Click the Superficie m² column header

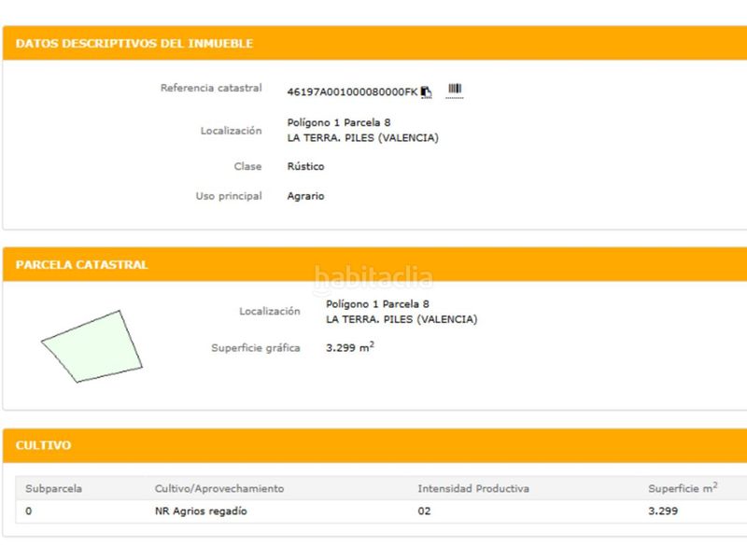[x=683, y=488]
